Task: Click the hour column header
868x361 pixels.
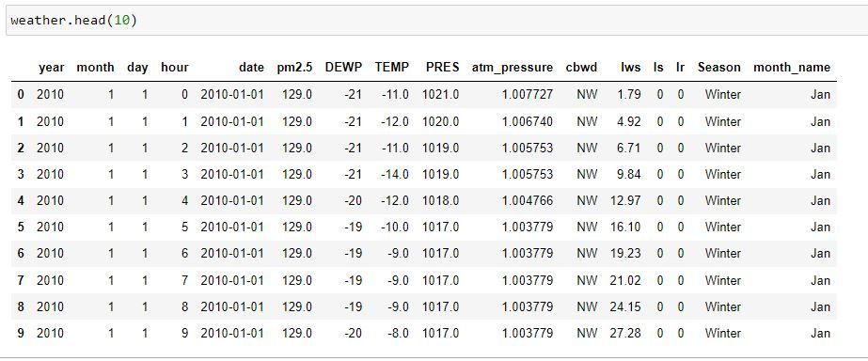Action: coord(174,68)
